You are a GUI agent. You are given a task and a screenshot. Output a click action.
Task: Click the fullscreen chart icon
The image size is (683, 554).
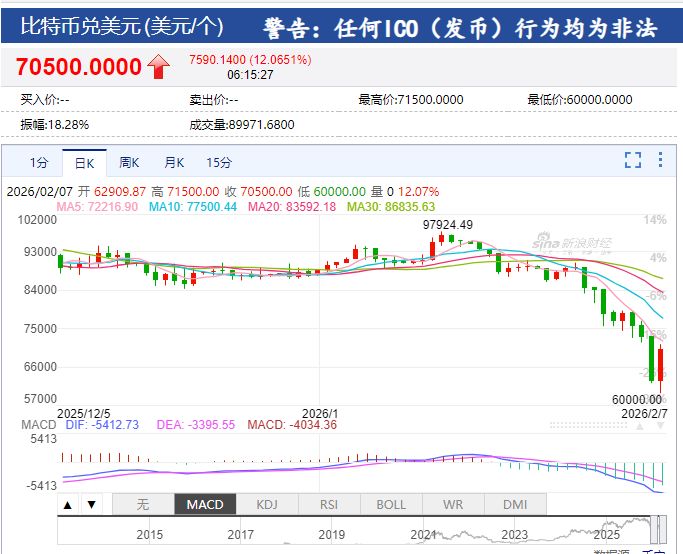click(x=632, y=161)
